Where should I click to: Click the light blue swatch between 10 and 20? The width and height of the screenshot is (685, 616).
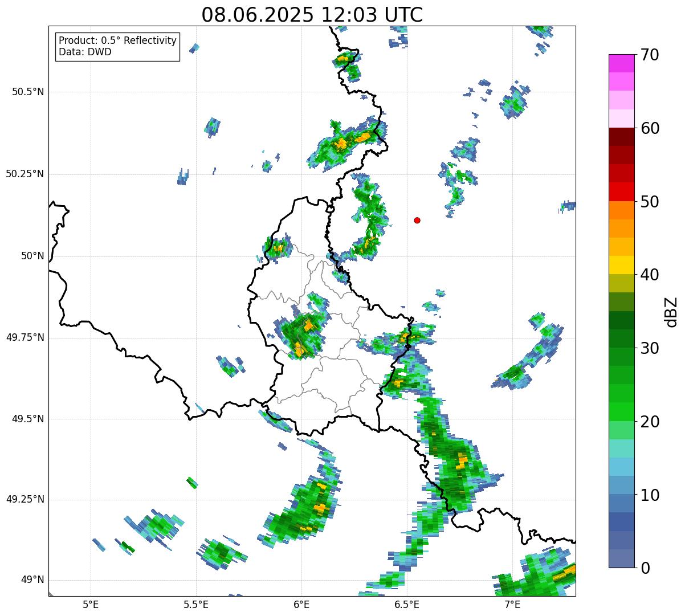click(x=622, y=467)
